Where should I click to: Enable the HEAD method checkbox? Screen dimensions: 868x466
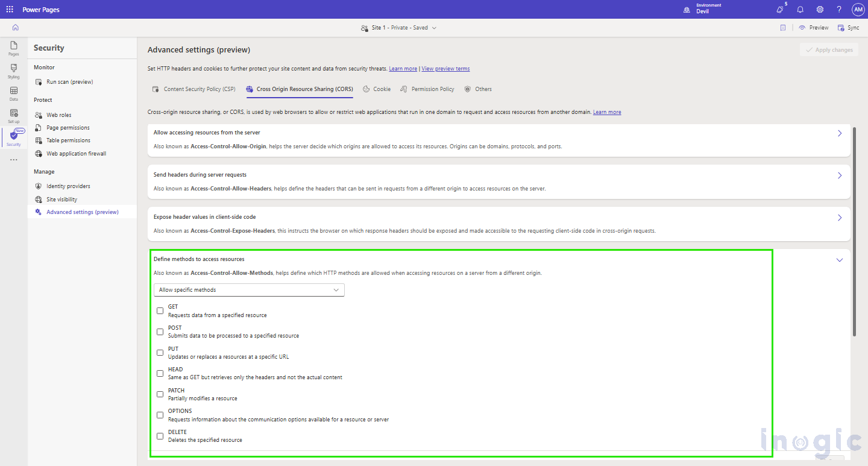pos(160,373)
